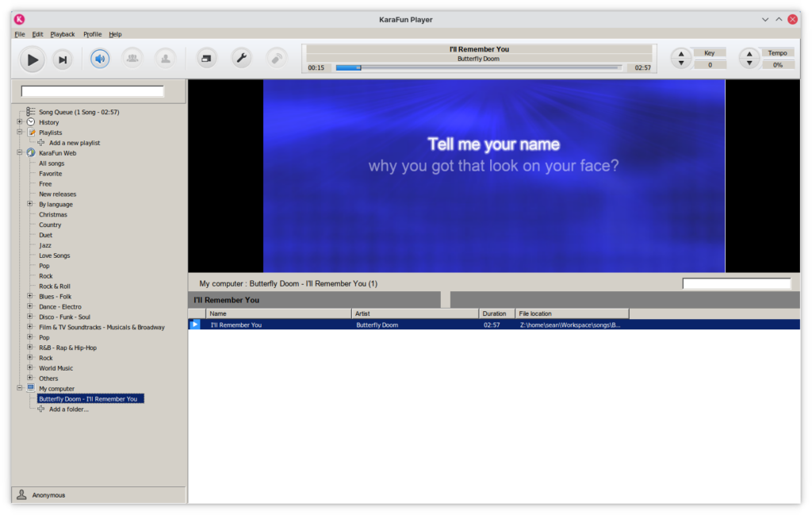Select All songs in KaraFun Web
The width and height of the screenshot is (812, 515).
tap(52, 163)
